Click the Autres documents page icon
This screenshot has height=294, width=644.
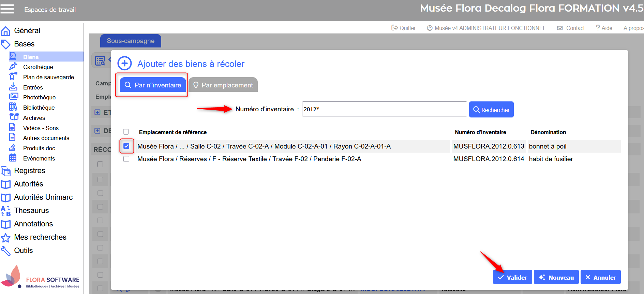tap(12, 137)
